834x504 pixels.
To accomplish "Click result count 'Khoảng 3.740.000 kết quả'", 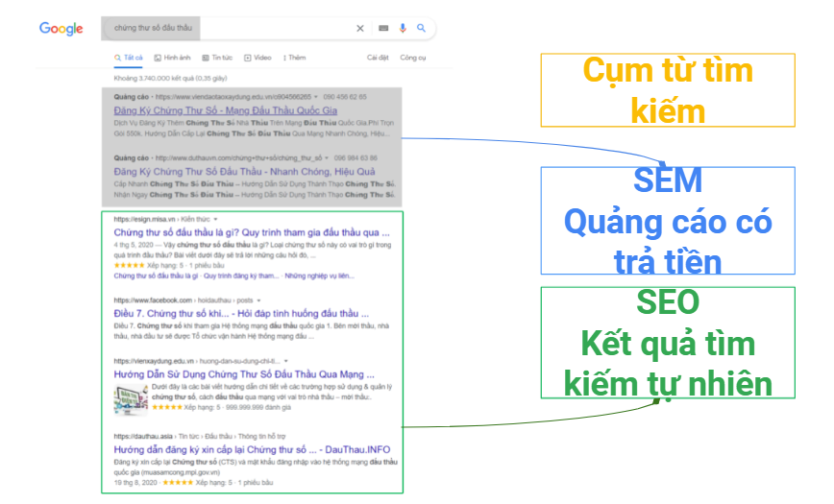I will 170,78.
